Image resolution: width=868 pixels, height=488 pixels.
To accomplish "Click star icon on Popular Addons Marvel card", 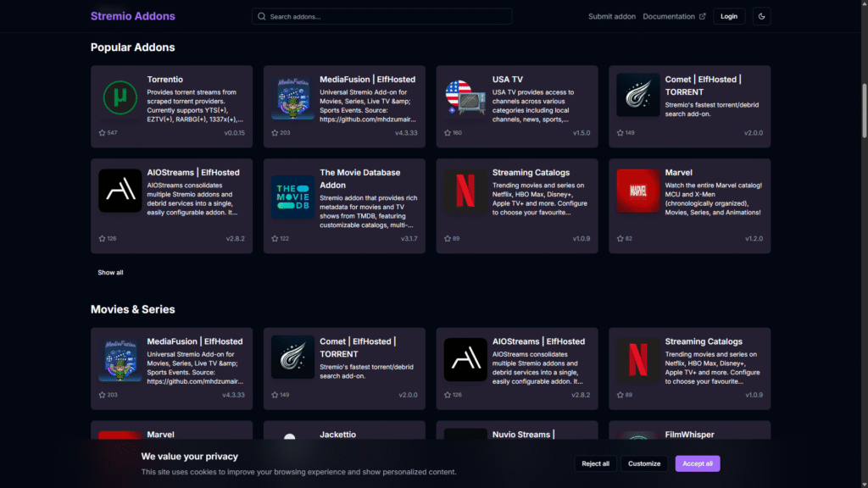I will pyautogui.click(x=620, y=238).
